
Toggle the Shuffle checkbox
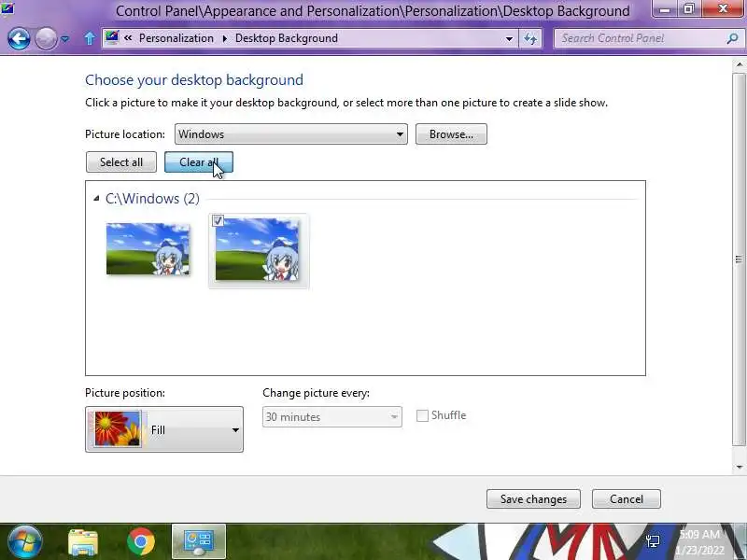(422, 415)
